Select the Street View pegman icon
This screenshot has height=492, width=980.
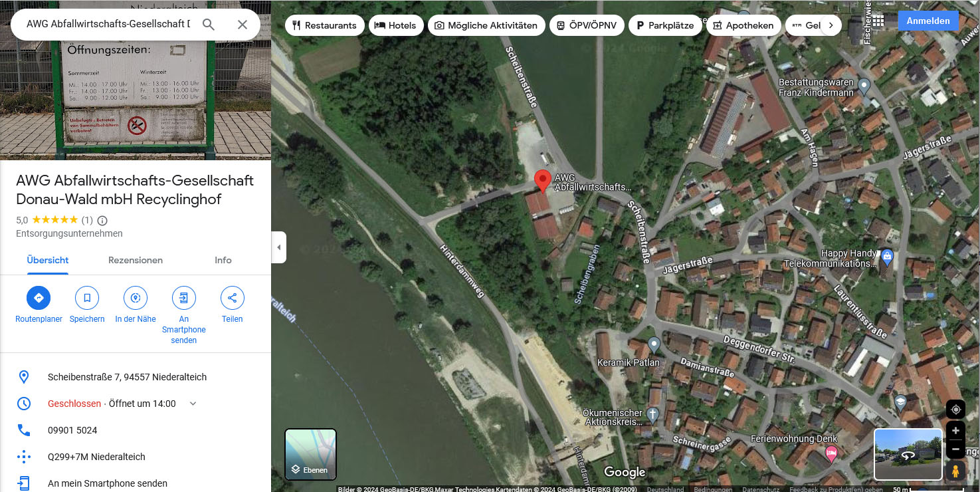[955, 470]
